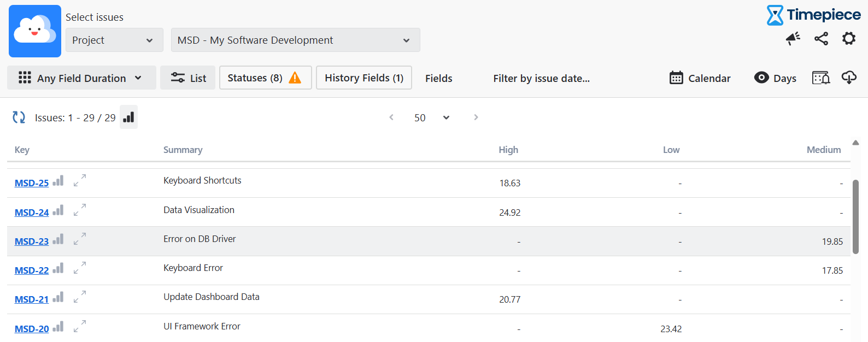Expand details of MSD-22 row
The width and height of the screenshot is (868, 342).
click(x=80, y=267)
